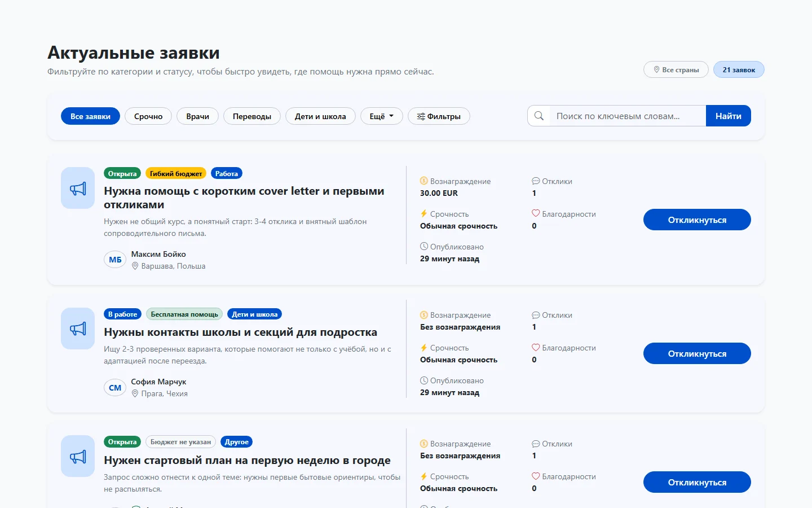The height and width of the screenshot is (508, 812).
Task: Open the Фильтры panel
Action: pos(439,116)
